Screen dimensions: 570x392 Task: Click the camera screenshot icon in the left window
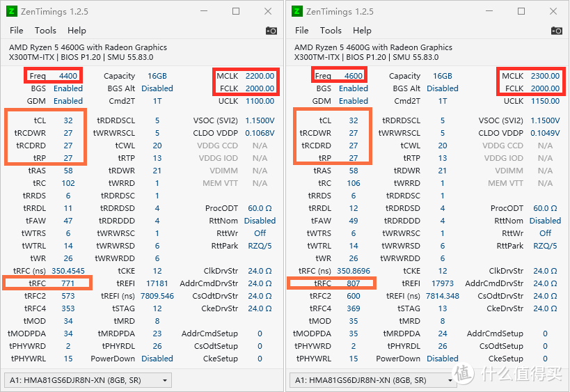click(271, 31)
